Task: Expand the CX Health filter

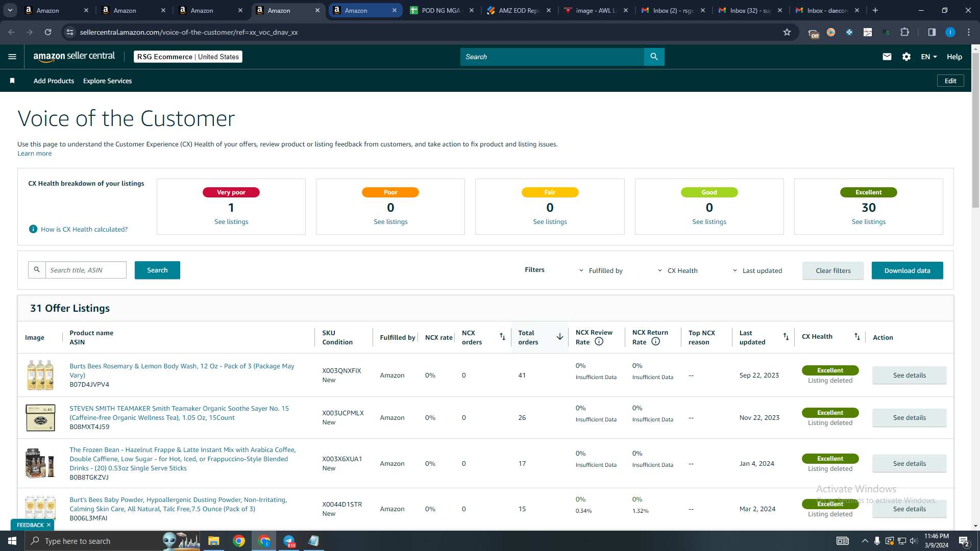Action: (x=677, y=270)
